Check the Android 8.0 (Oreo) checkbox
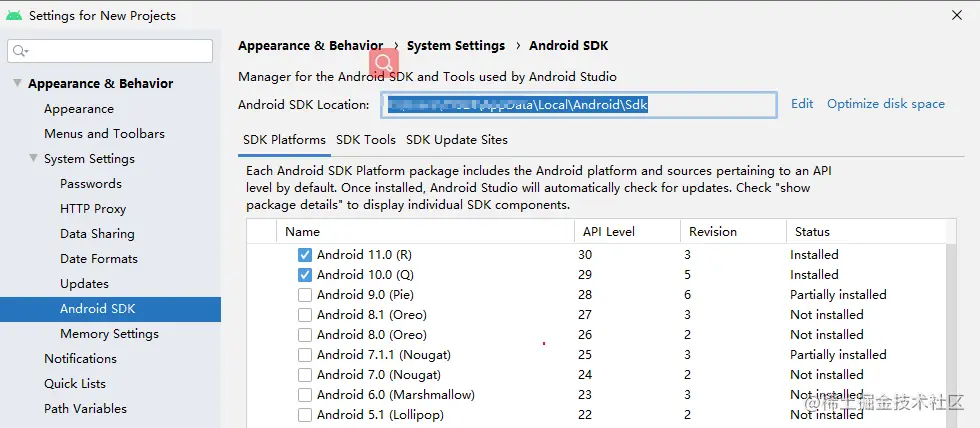Viewport: 980px width, 428px height. (x=305, y=335)
